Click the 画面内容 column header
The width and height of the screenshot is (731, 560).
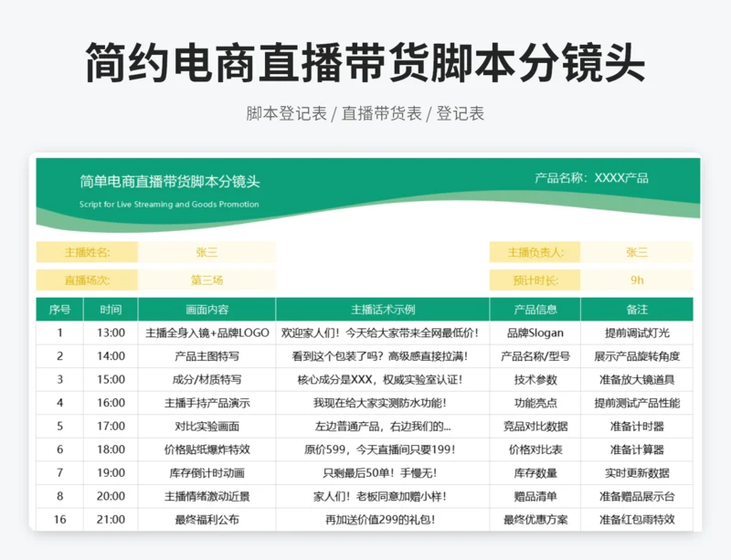[207, 309]
